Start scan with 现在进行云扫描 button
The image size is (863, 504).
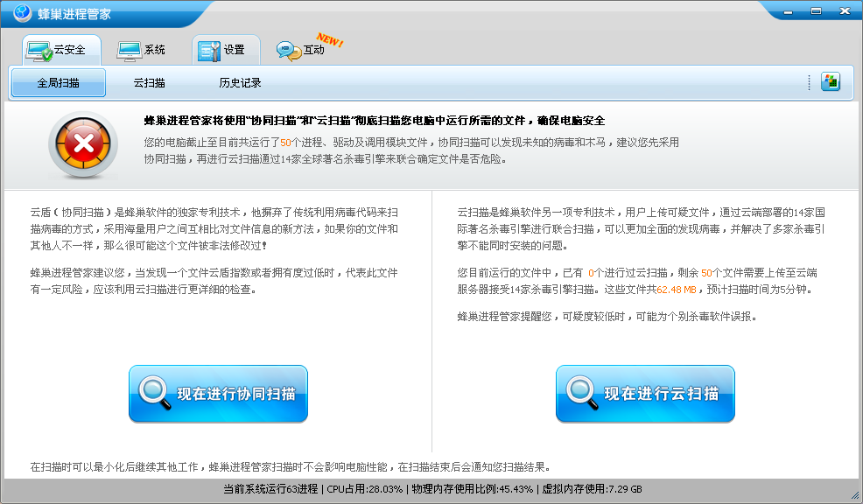[645, 394]
